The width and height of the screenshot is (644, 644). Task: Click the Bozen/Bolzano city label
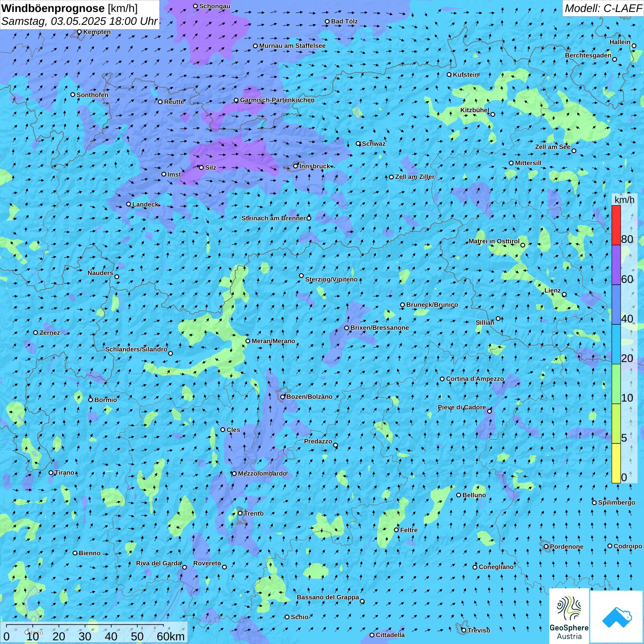(310, 397)
